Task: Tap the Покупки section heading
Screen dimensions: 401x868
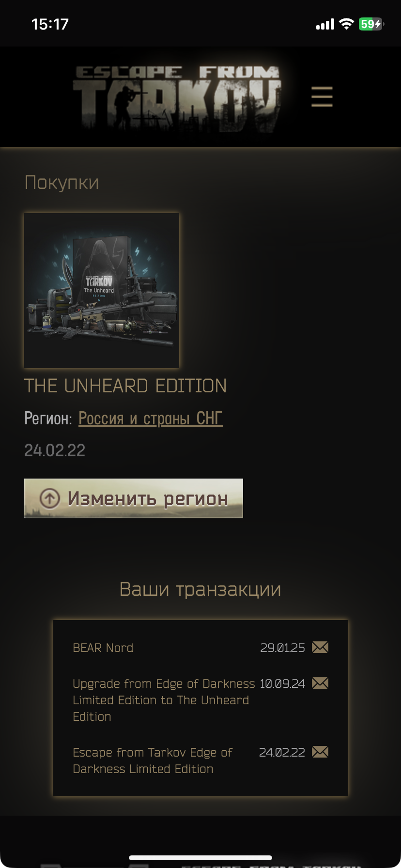Action: pos(62,183)
